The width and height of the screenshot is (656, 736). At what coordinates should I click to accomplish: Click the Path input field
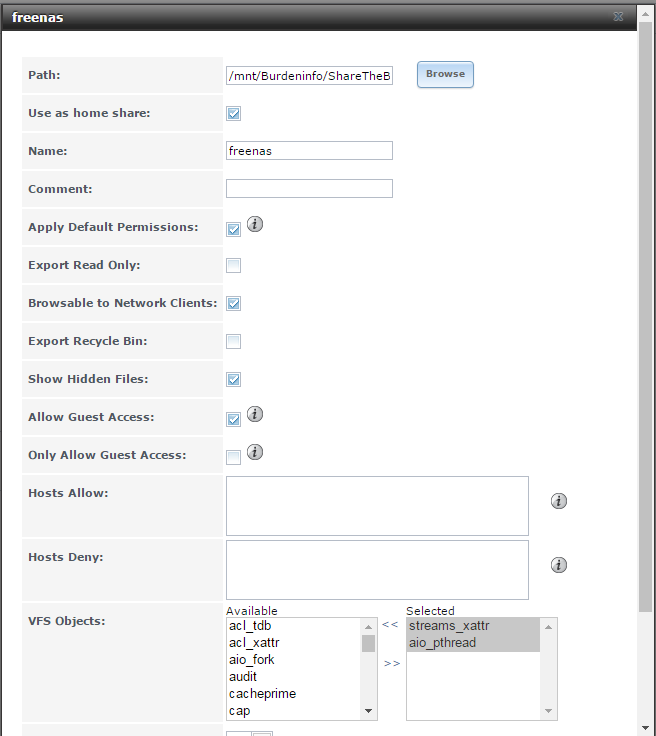pos(309,76)
